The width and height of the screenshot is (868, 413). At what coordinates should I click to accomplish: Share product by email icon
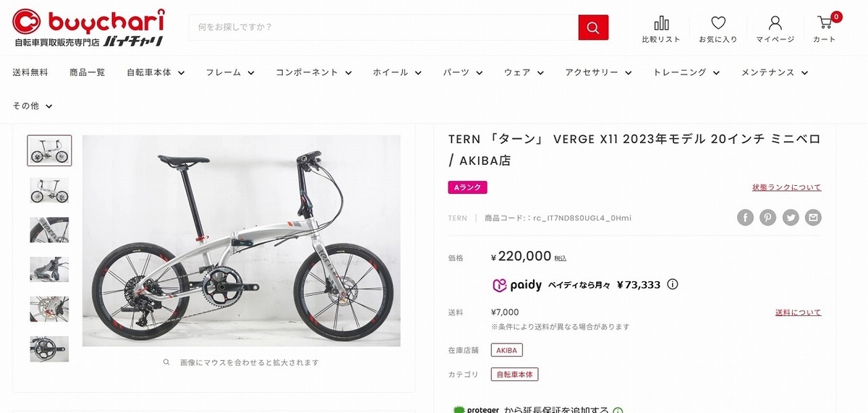click(814, 218)
